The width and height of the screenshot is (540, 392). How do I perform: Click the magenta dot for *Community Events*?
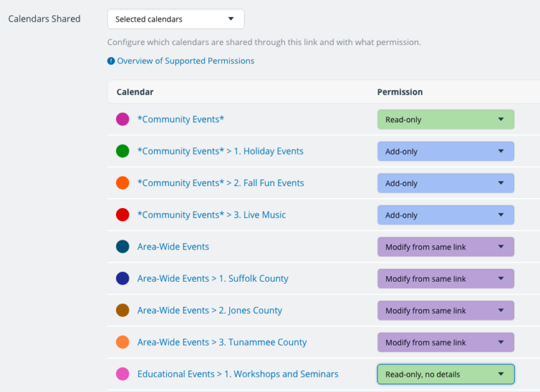pos(122,119)
